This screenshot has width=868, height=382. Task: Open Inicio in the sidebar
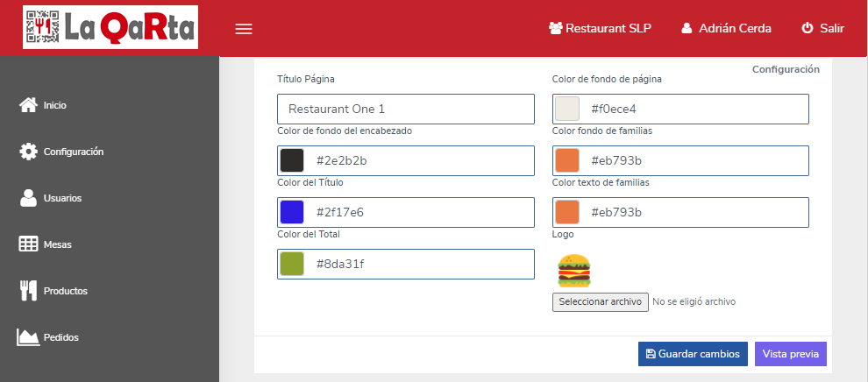pyautogui.click(x=55, y=105)
